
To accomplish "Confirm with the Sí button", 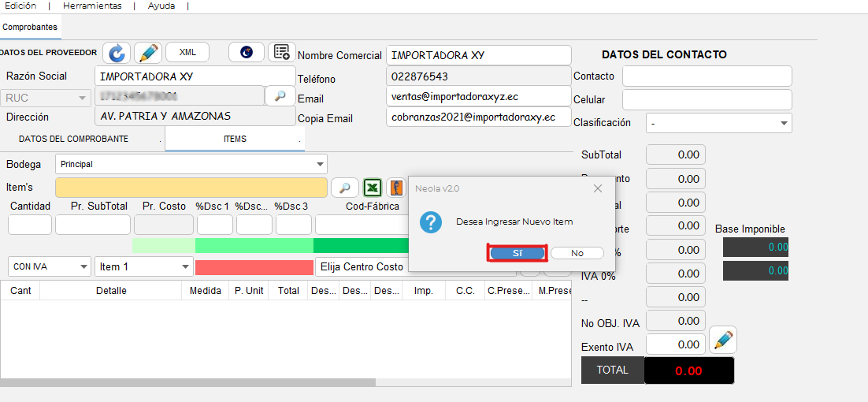I will tap(517, 253).
